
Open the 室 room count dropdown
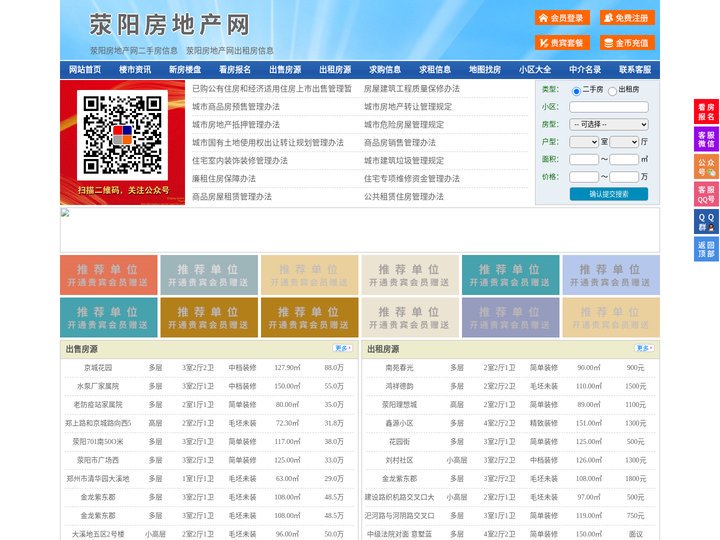click(x=584, y=142)
